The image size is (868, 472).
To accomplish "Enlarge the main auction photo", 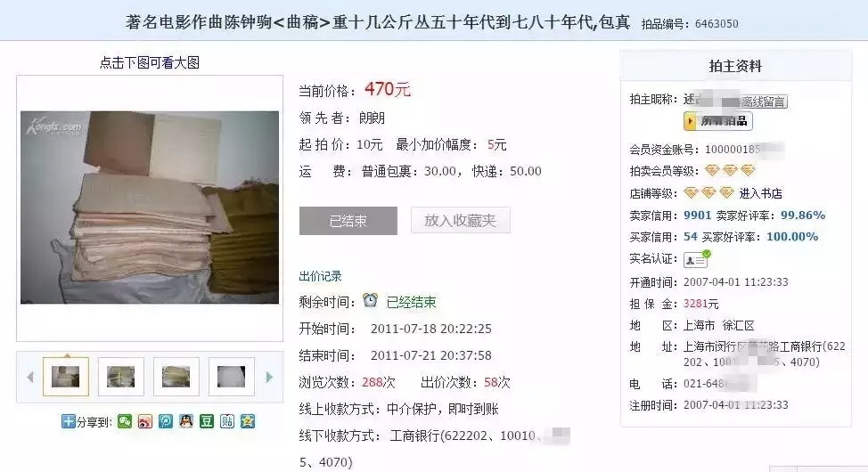I will click(150, 208).
